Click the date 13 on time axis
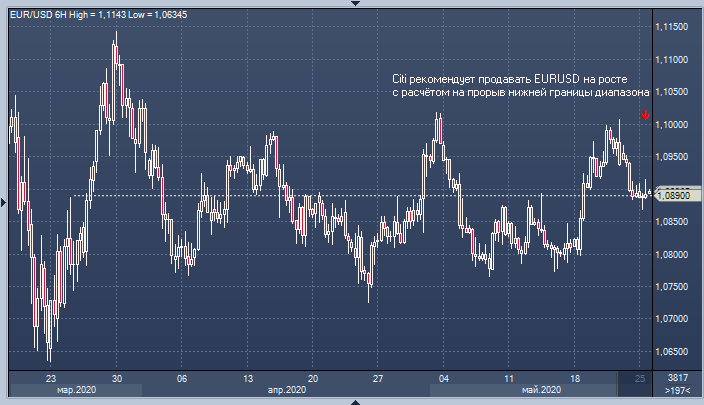Viewport: 704px width, 405px height. tap(247, 379)
